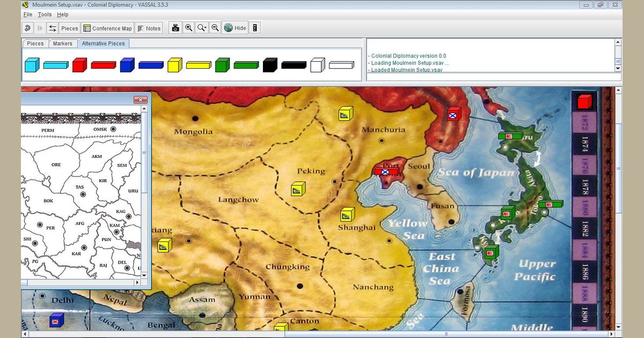Image resolution: width=644 pixels, height=338 pixels.
Task: Switch to the Markers tab
Action: (x=63, y=43)
